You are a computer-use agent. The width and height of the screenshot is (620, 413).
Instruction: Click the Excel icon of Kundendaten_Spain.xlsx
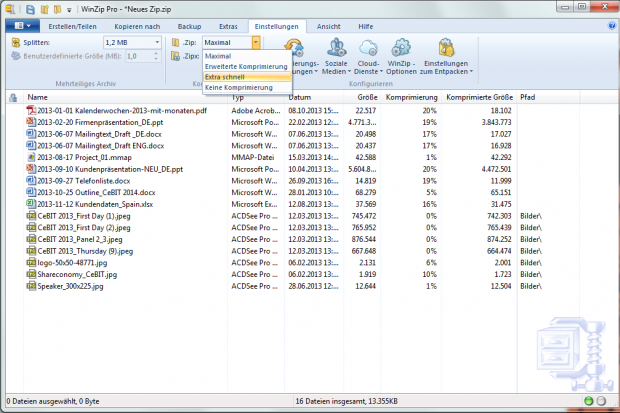coord(31,204)
